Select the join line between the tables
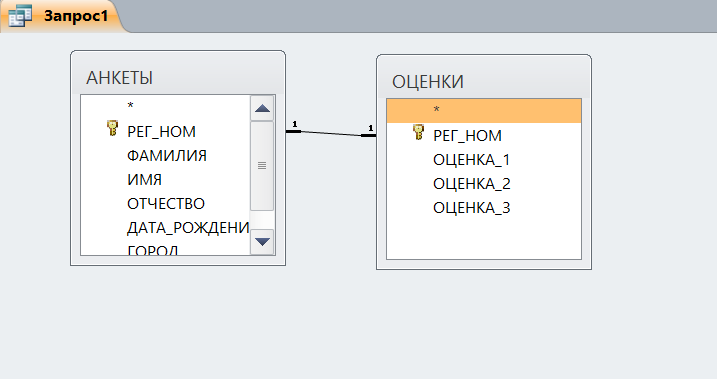 click(331, 133)
